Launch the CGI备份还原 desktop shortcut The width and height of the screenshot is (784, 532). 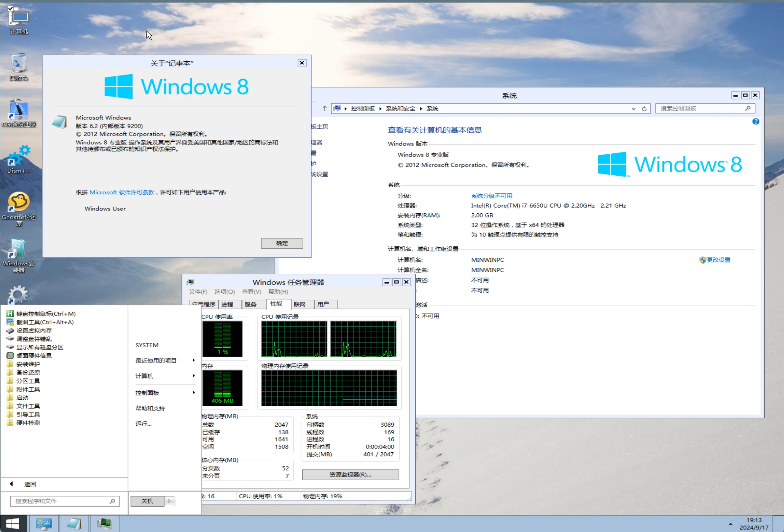click(x=19, y=113)
